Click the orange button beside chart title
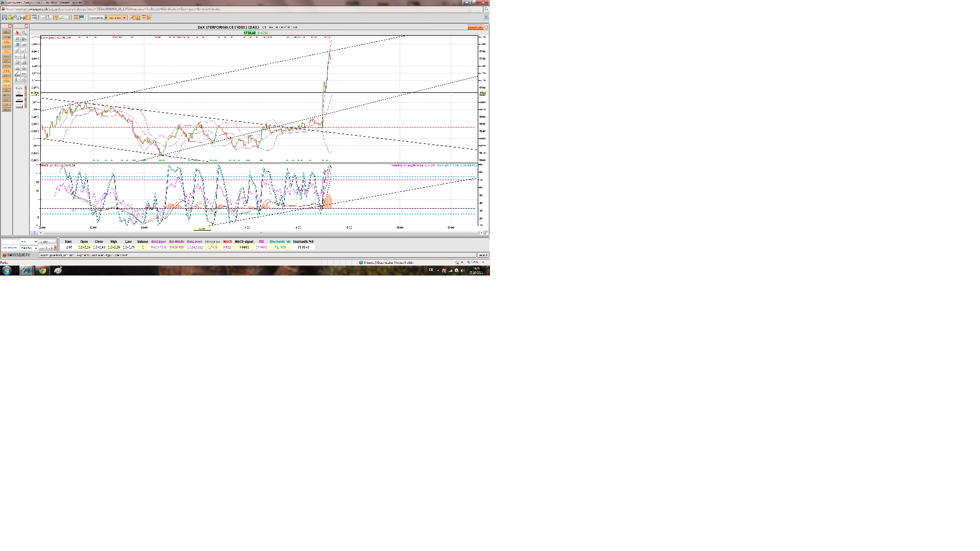 coord(474,27)
